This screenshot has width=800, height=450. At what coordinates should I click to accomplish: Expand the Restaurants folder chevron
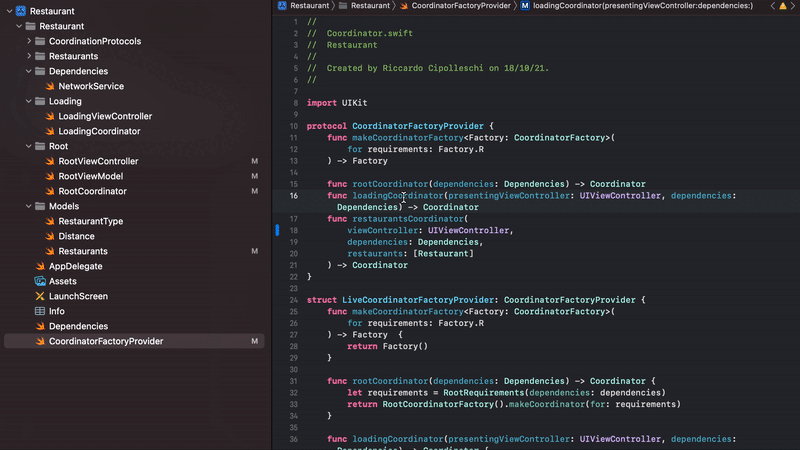(29, 56)
